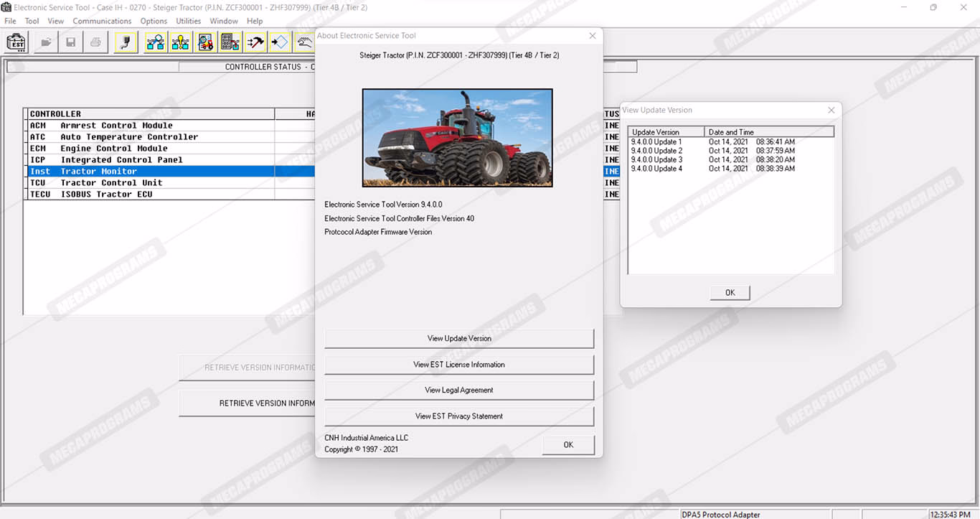Click the controller programming chip toolbar icon
This screenshot has height=519, width=980.
click(230, 42)
